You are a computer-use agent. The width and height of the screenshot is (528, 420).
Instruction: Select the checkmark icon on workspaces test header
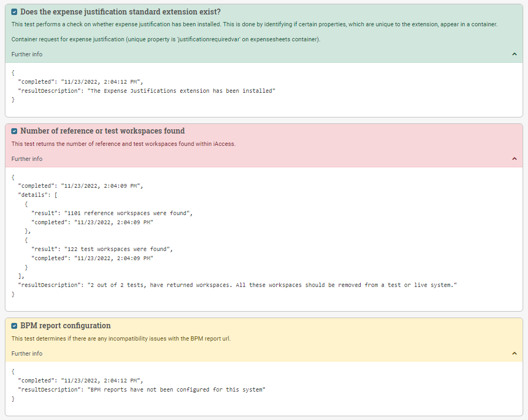pos(13,130)
